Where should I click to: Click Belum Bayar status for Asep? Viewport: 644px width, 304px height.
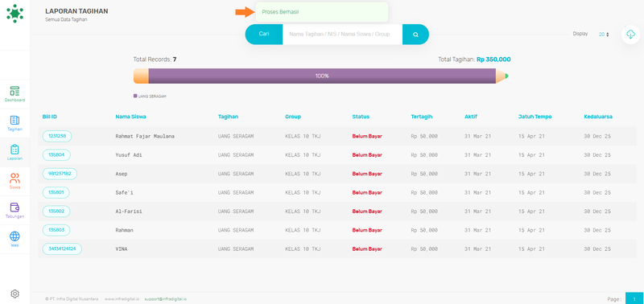[x=367, y=174]
